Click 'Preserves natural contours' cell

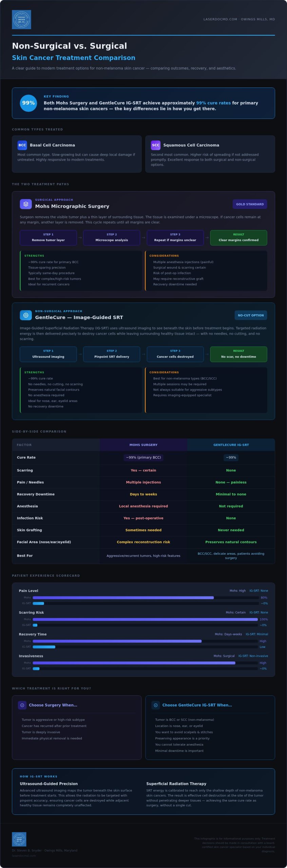(x=231, y=542)
